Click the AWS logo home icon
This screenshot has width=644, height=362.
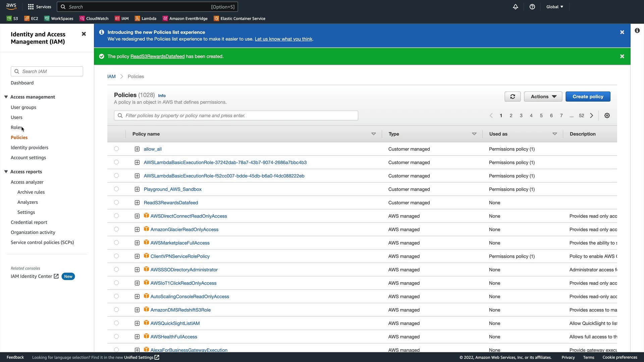point(11,6)
